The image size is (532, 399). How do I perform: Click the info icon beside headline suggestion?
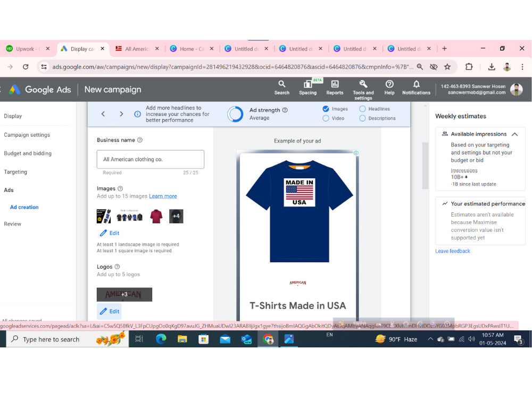137,114
